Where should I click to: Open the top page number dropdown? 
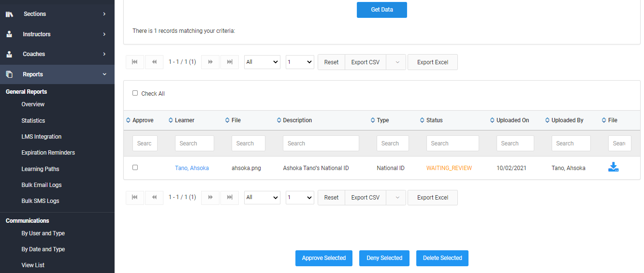tap(300, 62)
